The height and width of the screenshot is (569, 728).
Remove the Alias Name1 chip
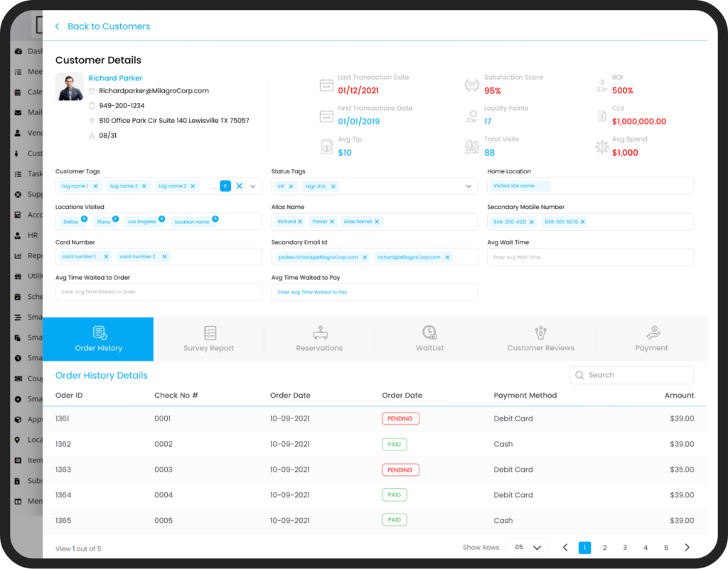click(377, 222)
